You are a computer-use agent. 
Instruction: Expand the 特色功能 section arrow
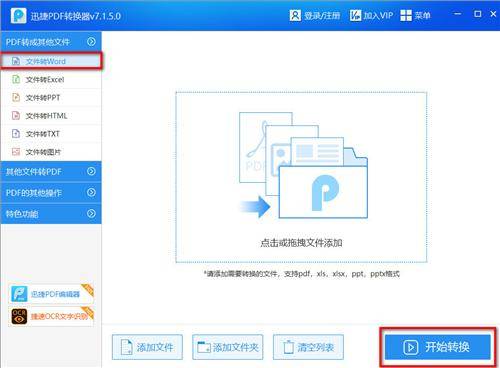point(91,214)
